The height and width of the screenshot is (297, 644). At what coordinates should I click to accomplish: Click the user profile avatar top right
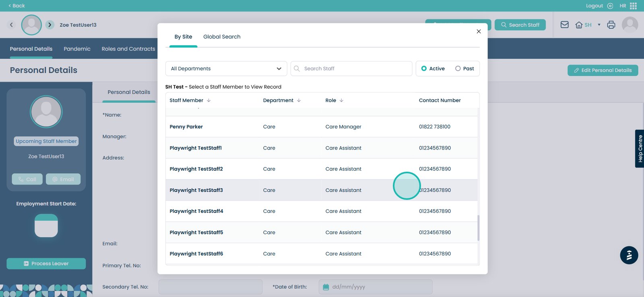click(x=630, y=25)
